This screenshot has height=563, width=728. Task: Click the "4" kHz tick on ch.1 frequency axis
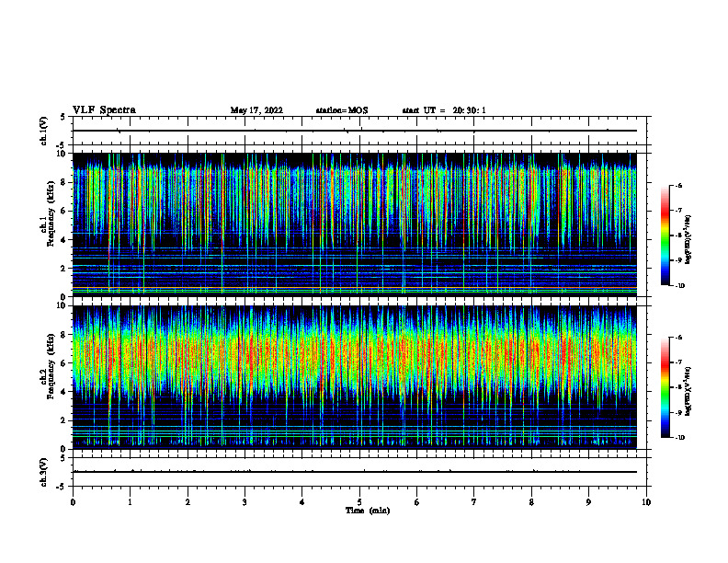click(x=63, y=240)
